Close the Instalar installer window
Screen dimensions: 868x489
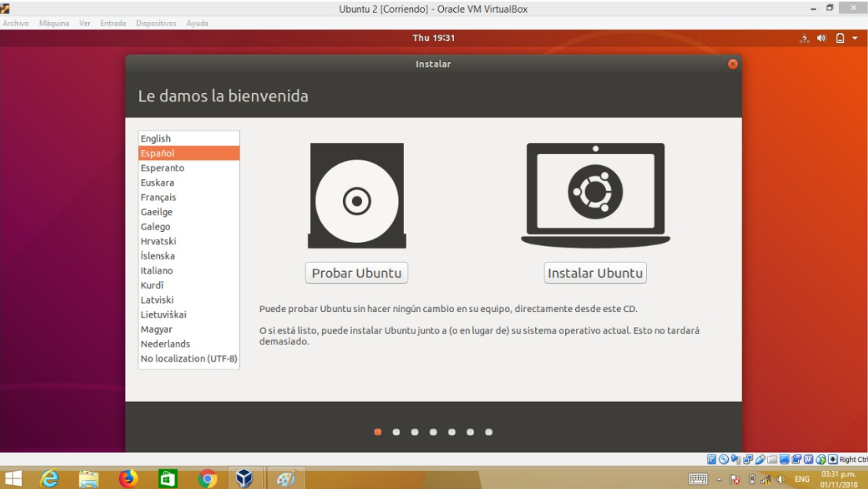(733, 64)
